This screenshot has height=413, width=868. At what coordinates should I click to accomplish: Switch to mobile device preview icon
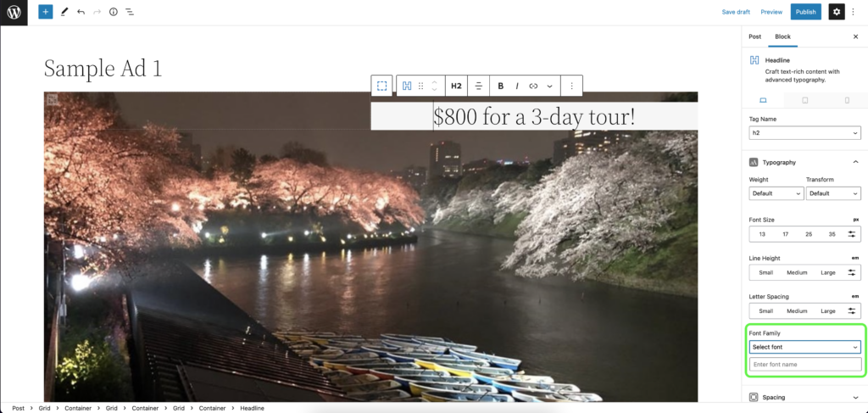(x=847, y=100)
